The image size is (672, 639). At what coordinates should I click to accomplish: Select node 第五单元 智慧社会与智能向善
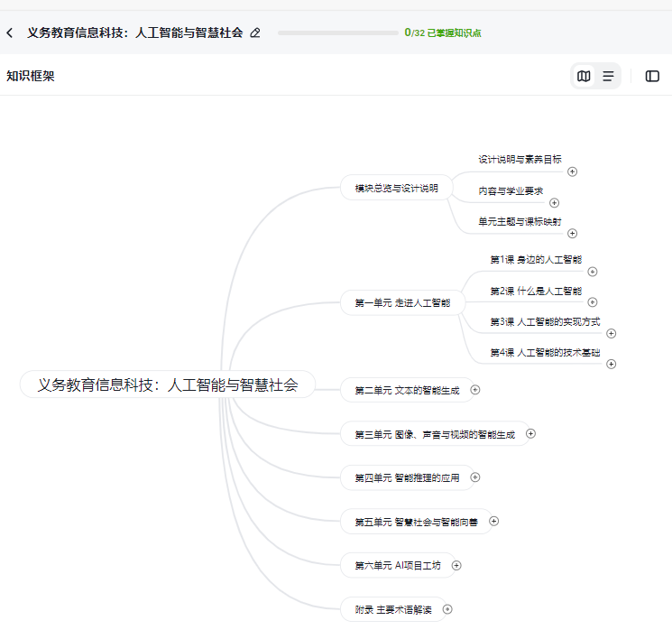416,522
